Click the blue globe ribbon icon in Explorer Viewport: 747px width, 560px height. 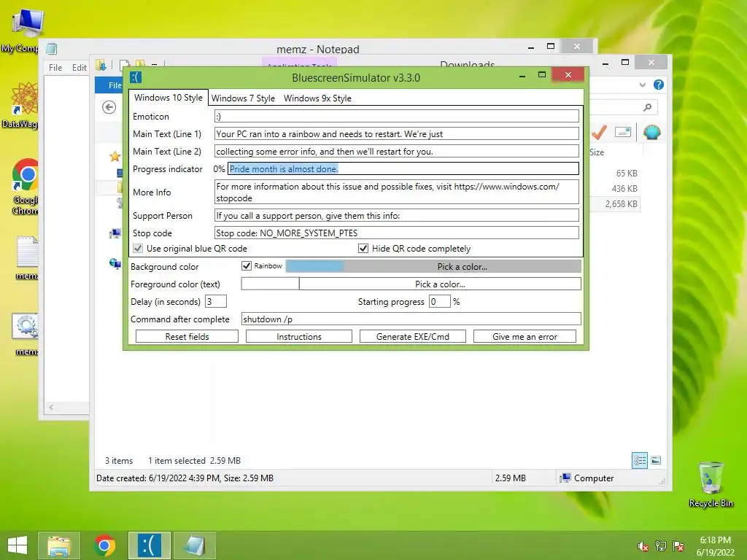point(651,132)
